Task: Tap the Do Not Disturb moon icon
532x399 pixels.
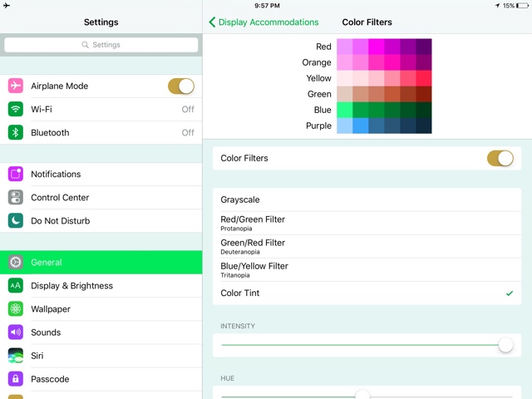Action: tap(16, 221)
